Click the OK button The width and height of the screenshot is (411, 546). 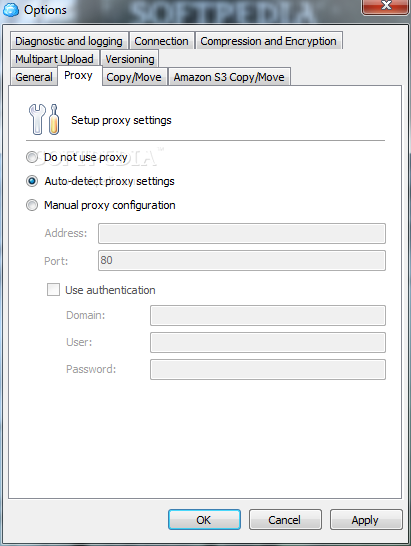(x=204, y=520)
